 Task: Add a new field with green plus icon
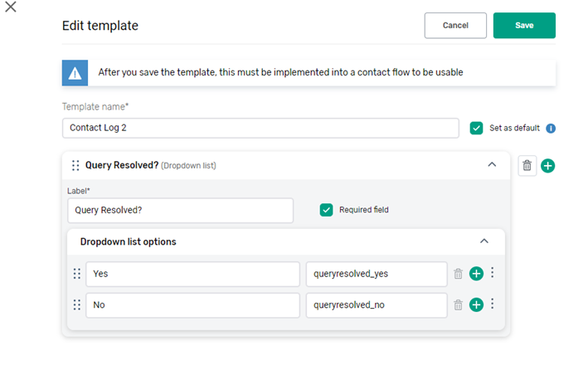548,166
